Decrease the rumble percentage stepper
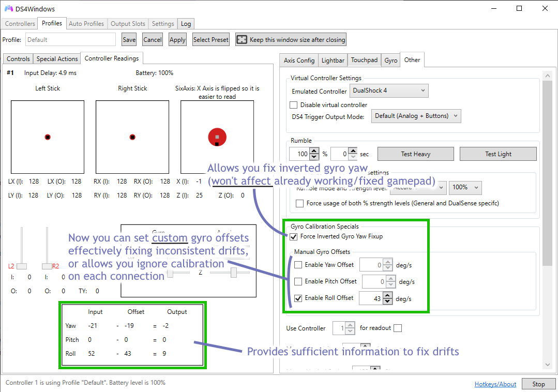This screenshot has height=392, width=558. (314, 157)
